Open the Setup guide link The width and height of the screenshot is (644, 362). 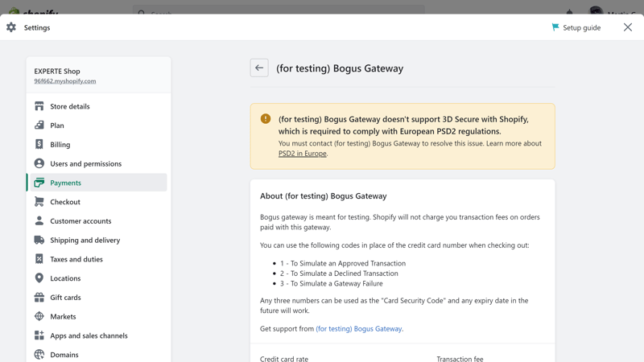(581, 27)
